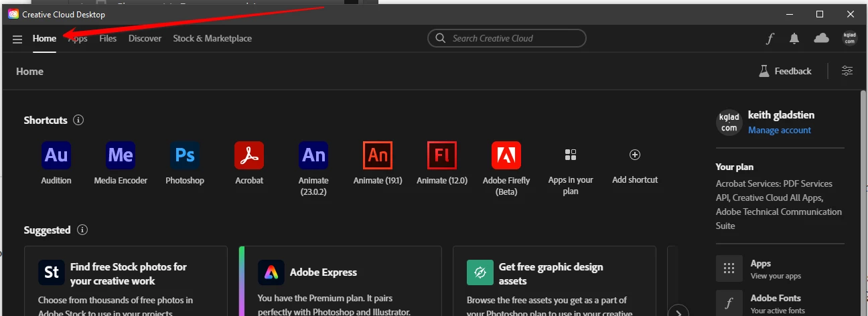The height and width of the screenshot is (316, 868).
Task: Go to the Discover tab
Action: click(145, 39)
